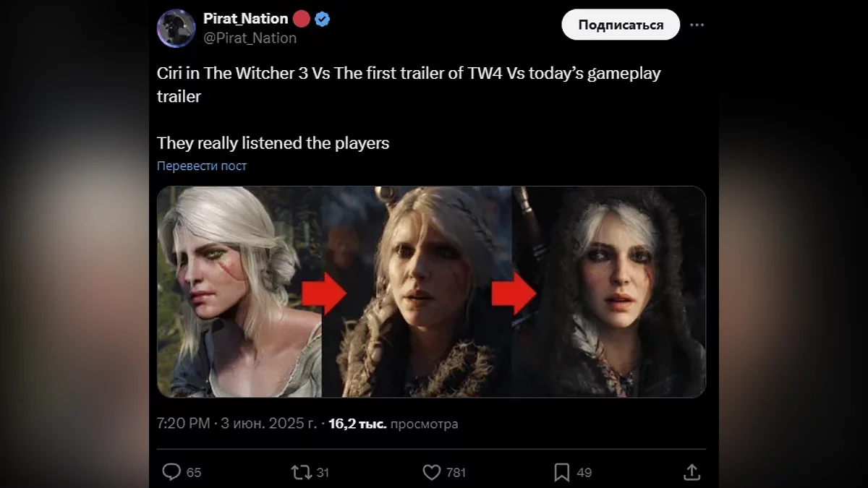Click the blue verified badge
The width and height of the screenshot is (868, 488).
323,19
